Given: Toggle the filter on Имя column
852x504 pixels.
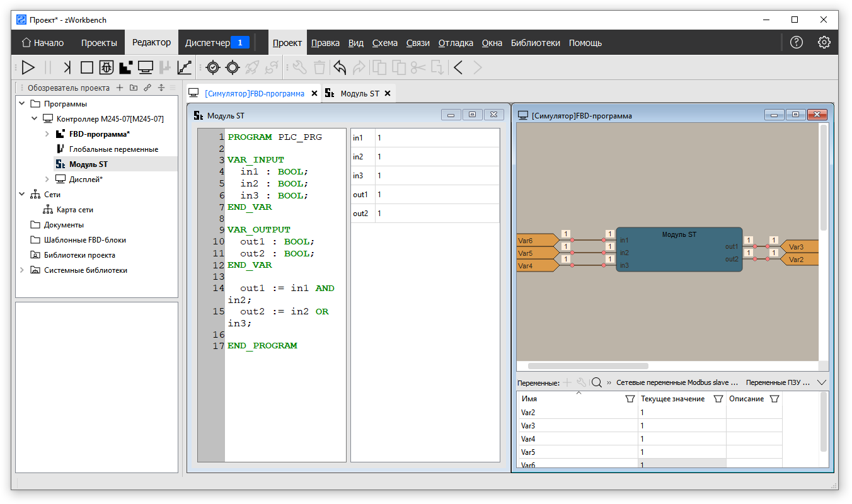Looking at the screenshot, I should point(630,399).
